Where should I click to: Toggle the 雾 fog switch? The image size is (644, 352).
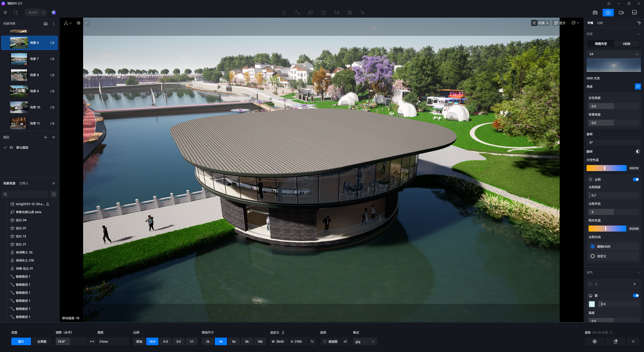pyautogui.click(x=636, y=296)
